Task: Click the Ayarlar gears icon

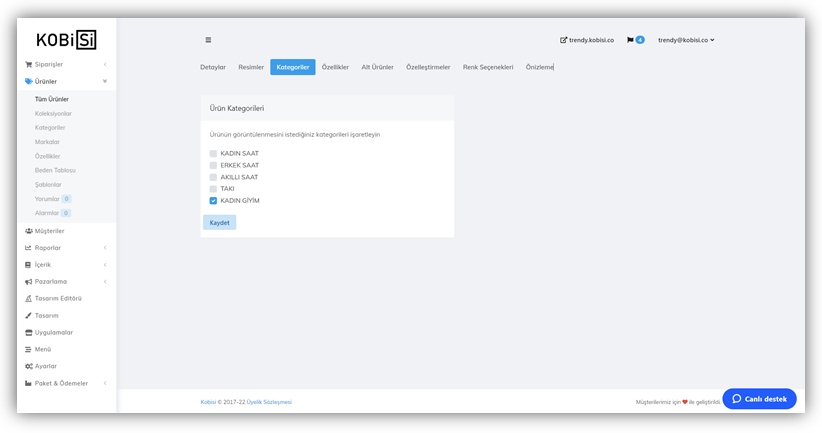Action: (28, 366)
